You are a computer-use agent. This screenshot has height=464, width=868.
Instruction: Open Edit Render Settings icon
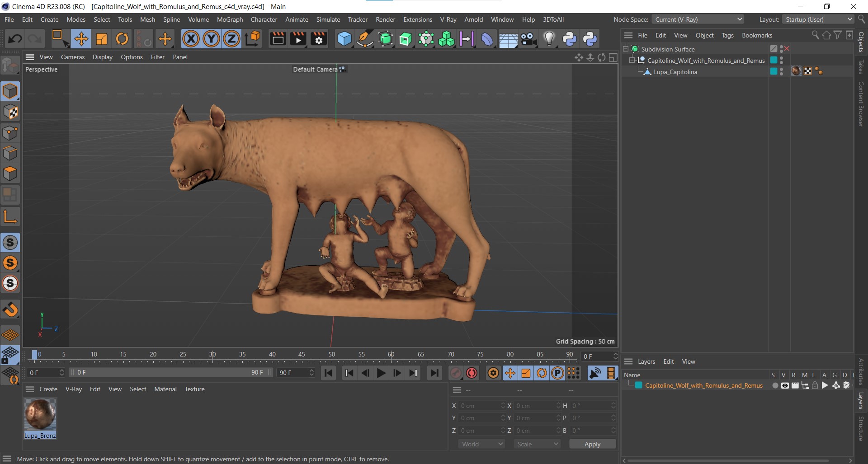pyautogui.click(x=319, y=39)
